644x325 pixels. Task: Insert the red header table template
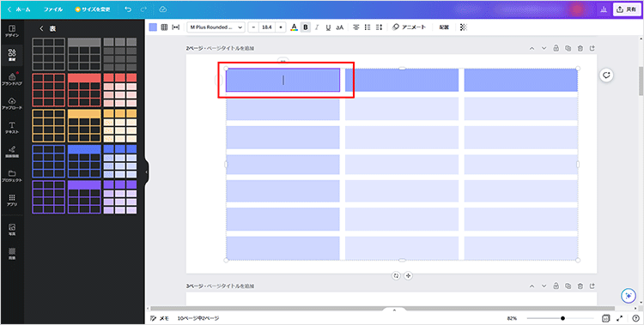pyautogui.click(x=84, y=90)
